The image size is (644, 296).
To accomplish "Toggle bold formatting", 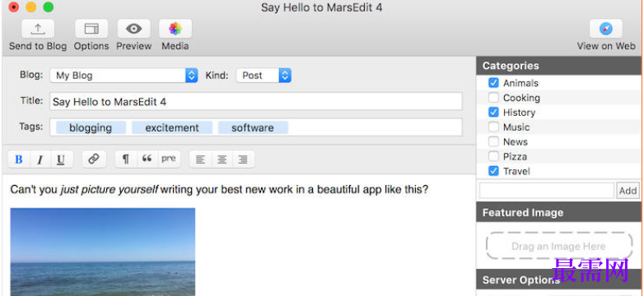I will (x=19, y=160).
